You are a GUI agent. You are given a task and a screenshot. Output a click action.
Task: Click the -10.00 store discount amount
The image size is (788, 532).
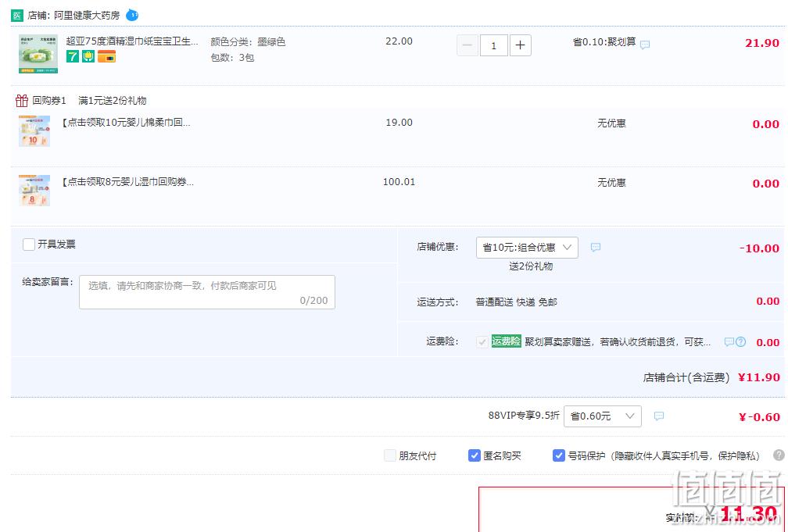tap(759, 248)
